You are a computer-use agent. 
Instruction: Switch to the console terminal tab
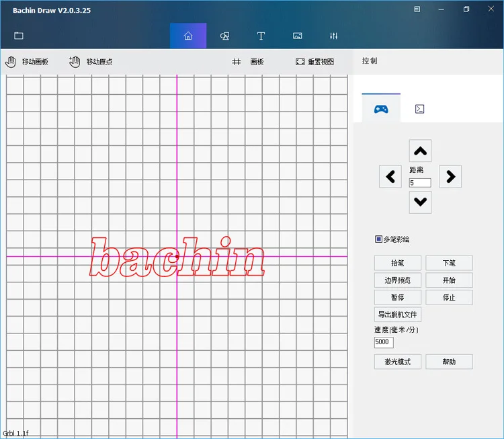419,109
